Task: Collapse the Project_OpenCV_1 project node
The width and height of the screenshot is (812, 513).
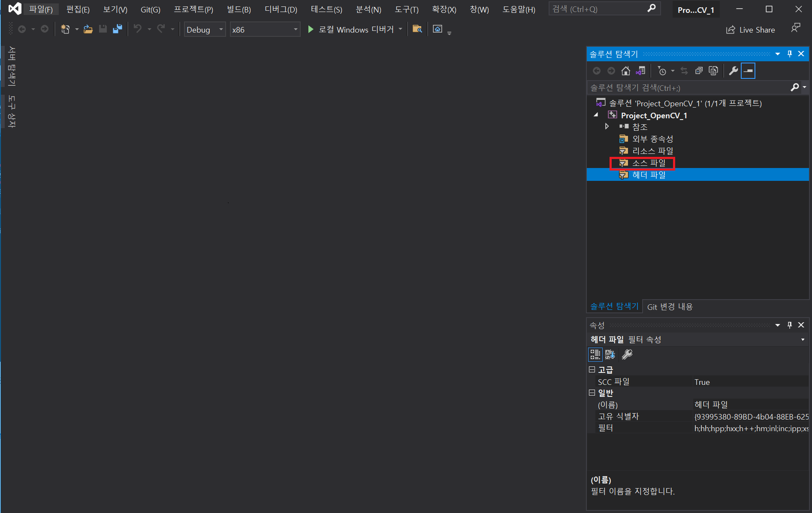Action: 596,115
